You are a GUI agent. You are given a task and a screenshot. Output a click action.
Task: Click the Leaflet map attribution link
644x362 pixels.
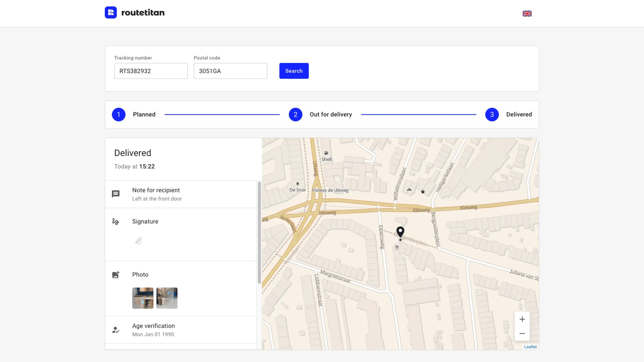(x=530, y=346)
